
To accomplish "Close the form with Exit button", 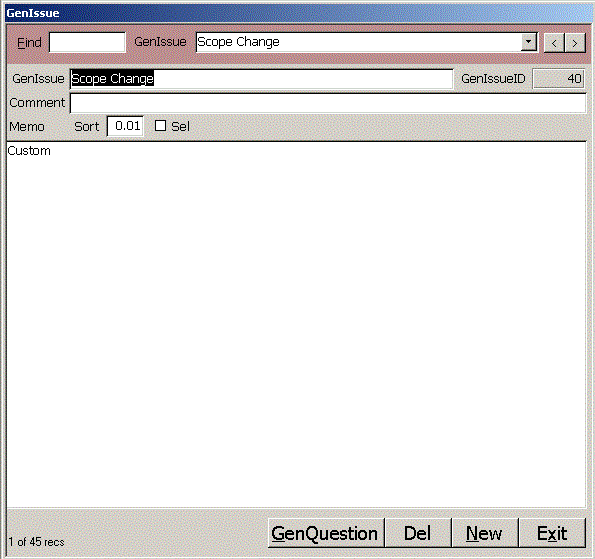I will tap(552, 533).
